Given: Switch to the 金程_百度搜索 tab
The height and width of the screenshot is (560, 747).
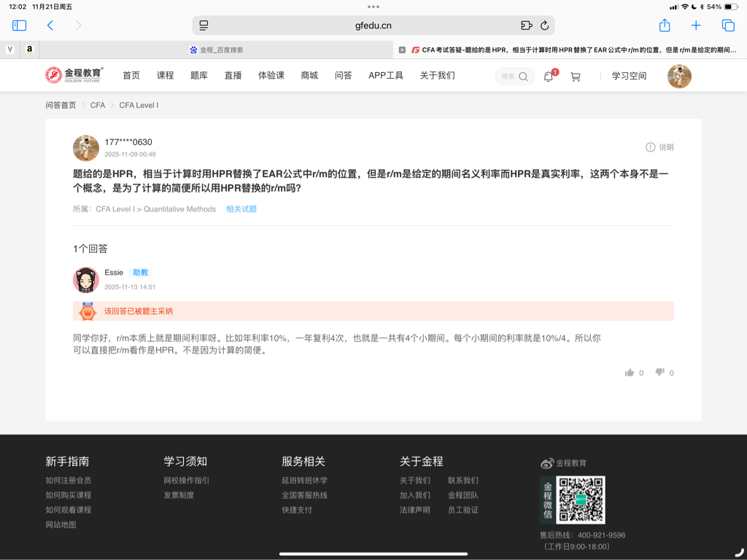Looking at the screenshot, I should click(216, 50).
